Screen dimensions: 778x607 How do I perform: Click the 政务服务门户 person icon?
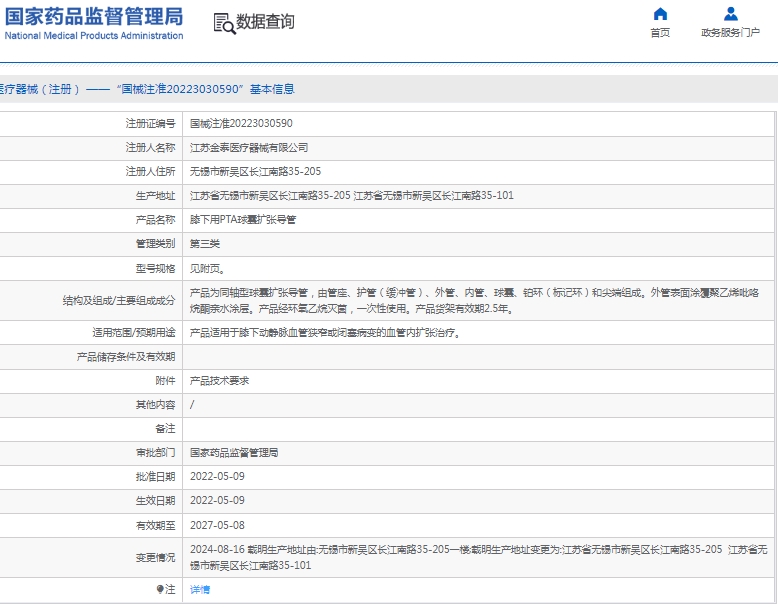click(x=730, y=14)
